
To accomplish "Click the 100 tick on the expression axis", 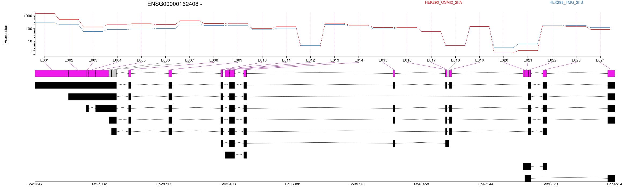I will [29, 29].
